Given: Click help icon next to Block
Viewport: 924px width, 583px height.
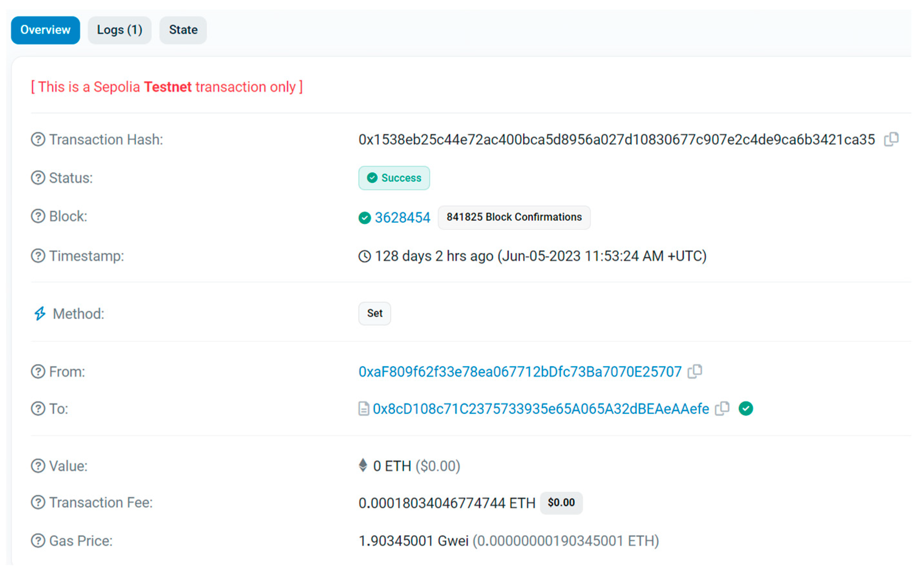Looking at the screenshot, I should (x=38, y=216).
